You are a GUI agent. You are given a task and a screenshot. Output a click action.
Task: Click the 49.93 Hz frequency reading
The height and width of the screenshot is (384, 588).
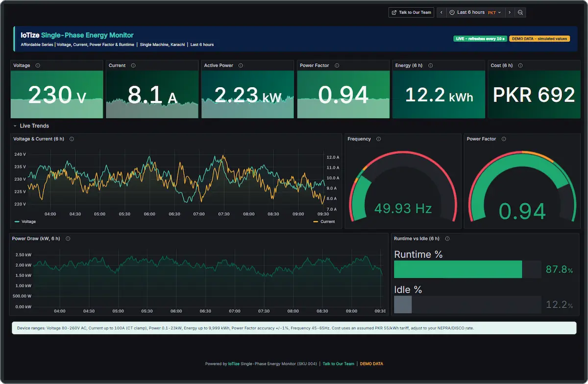pos(403,209)
